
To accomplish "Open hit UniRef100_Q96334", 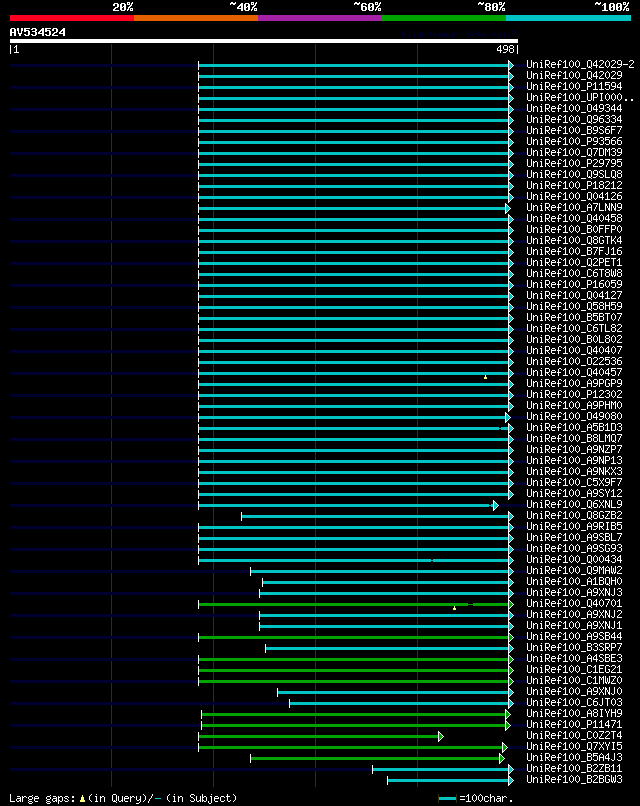I will tap(574, 119).
